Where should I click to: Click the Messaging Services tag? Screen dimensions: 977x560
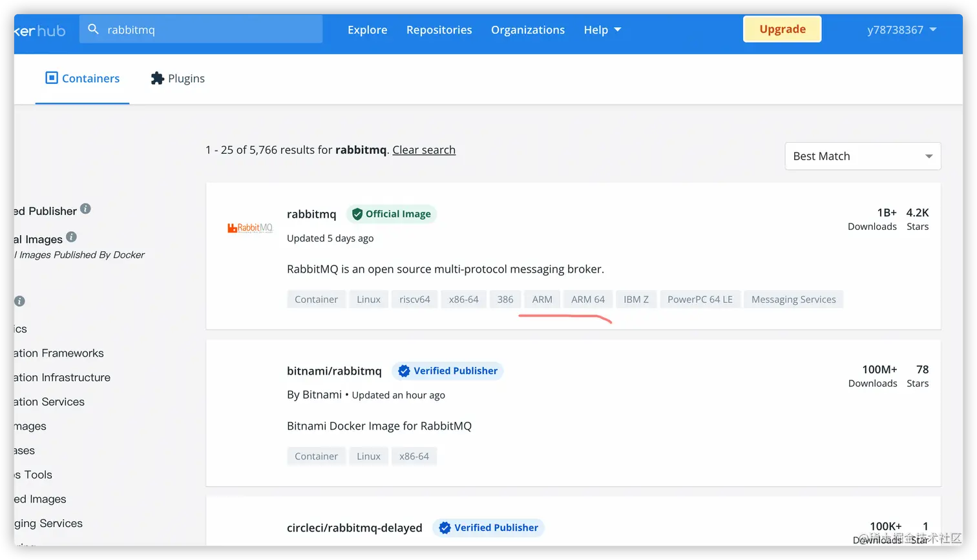point(793,299)
